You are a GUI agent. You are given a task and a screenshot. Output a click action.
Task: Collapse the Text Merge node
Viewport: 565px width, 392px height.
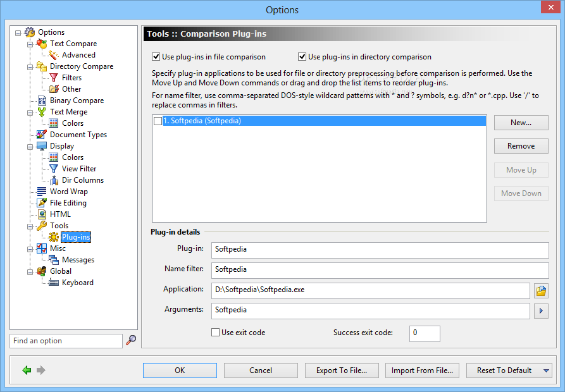pyautogui.click(x=30, y=113)
